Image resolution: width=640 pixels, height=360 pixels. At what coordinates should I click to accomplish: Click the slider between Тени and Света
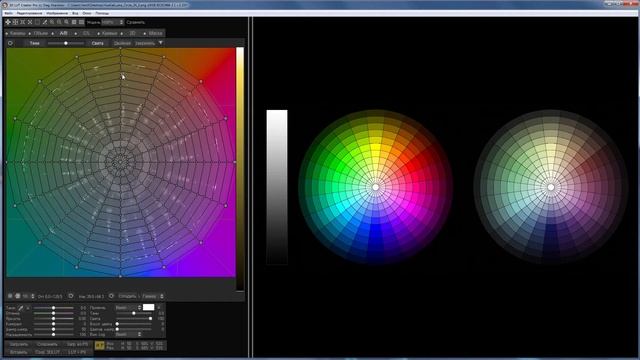66,43
